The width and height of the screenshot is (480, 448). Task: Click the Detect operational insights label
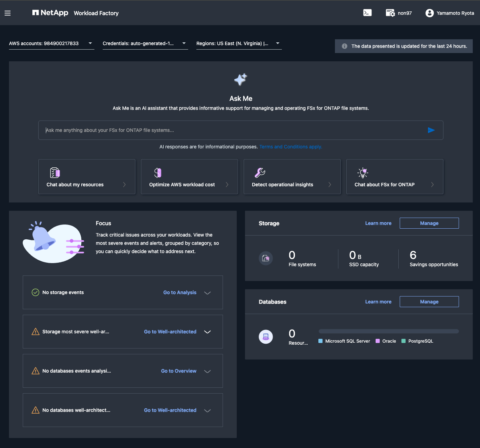click(283, 185)
